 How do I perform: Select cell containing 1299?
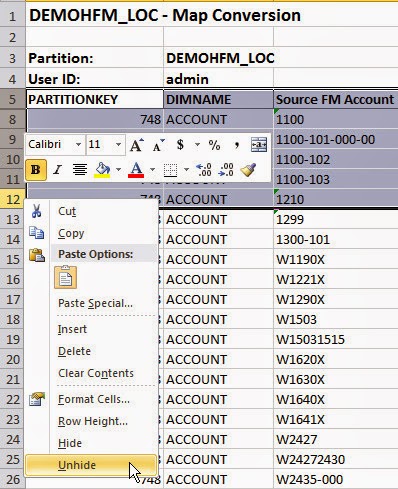pos(336,219)
